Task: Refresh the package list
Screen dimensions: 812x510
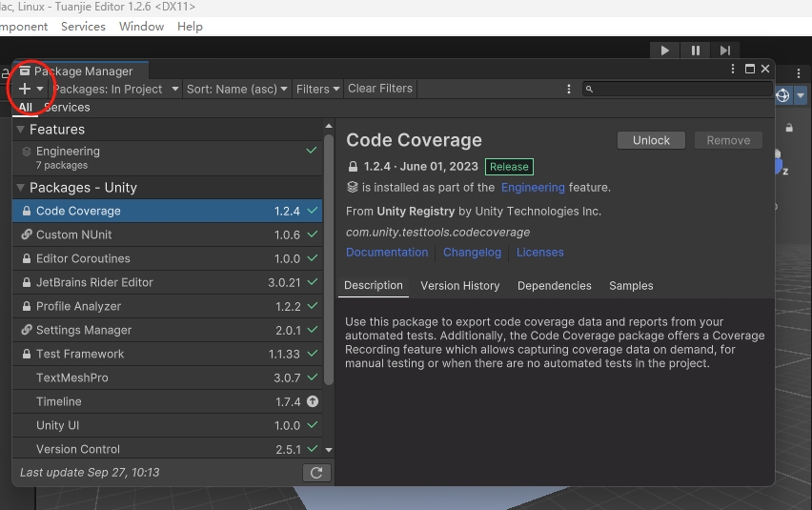Action: (x=316, y=472)
